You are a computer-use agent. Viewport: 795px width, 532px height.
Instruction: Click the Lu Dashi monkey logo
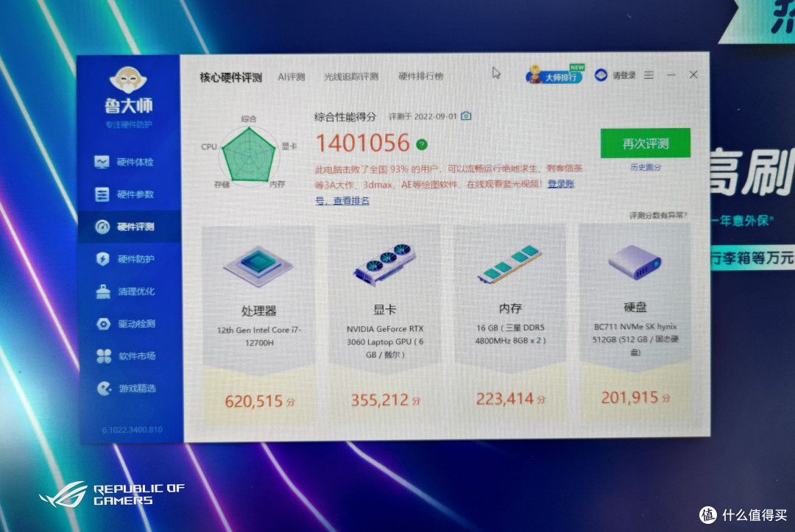[x=128, y=80]
